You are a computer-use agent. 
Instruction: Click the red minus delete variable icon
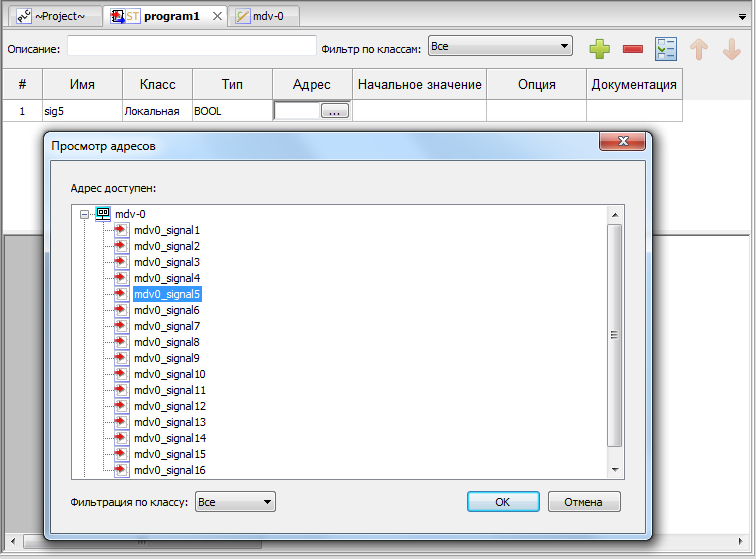click(633, 48)
